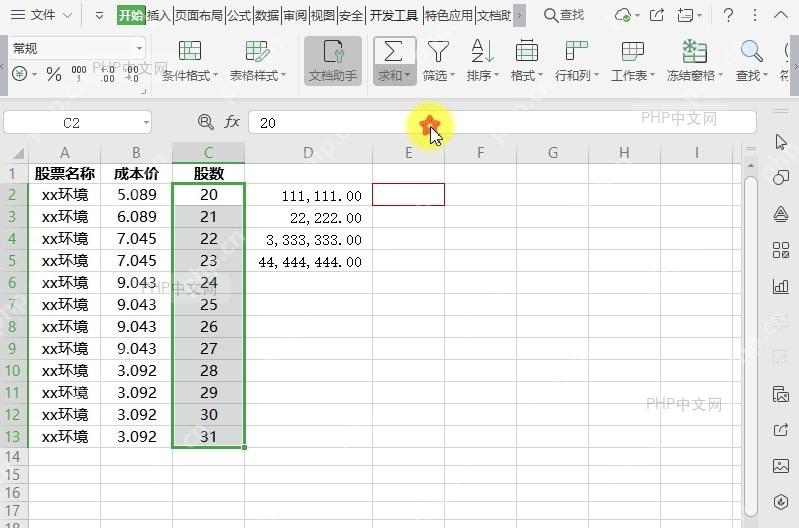Click cell B1 成本价

pos(137,173)
